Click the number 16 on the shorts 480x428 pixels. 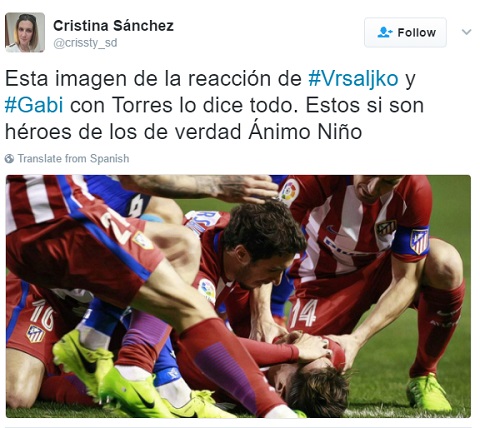(42, 314)
